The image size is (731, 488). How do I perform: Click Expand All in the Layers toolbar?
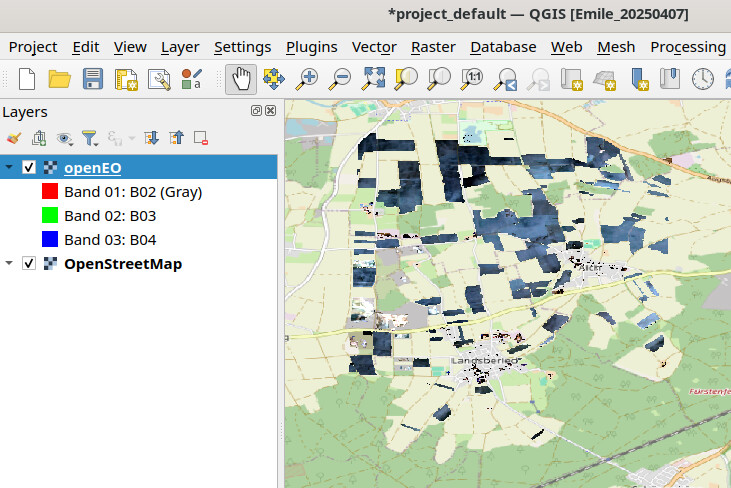(x=152, y=139)
